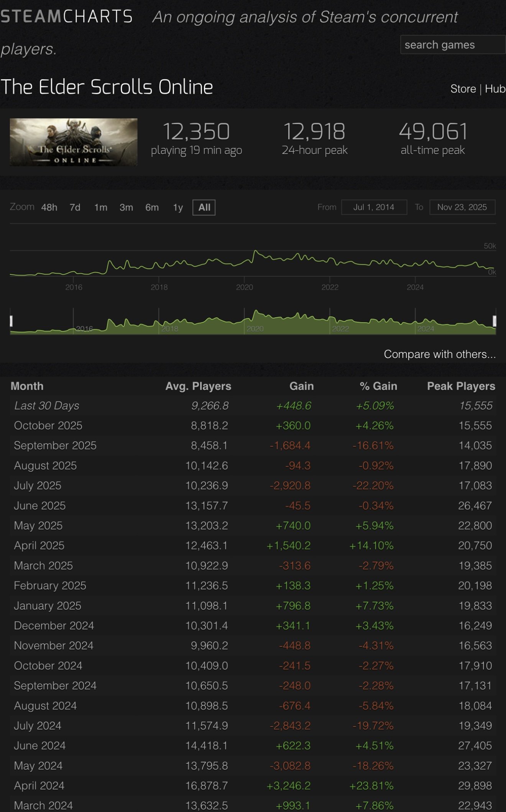Click April 2024 average 16,878.7
This screenshot has width=506, height=812.
[x=207, y=786]
